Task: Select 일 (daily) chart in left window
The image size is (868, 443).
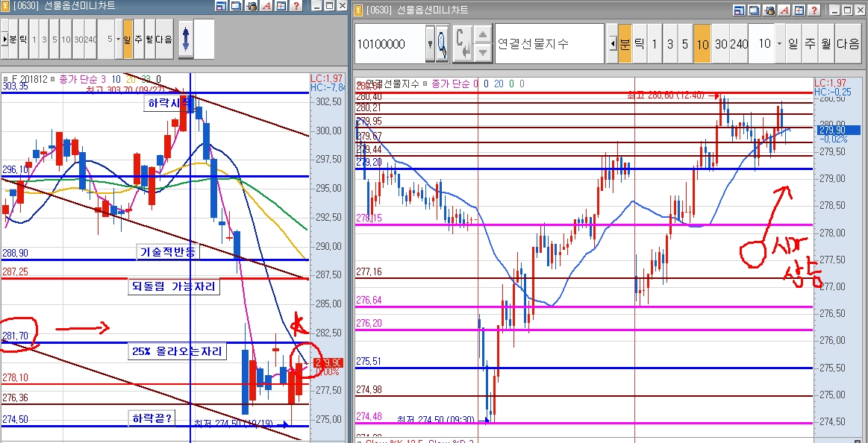Action: [128, 40]
